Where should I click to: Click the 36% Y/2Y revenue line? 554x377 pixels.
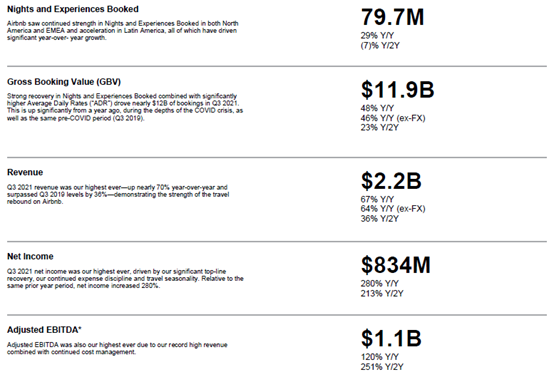[x=379, y=219]
